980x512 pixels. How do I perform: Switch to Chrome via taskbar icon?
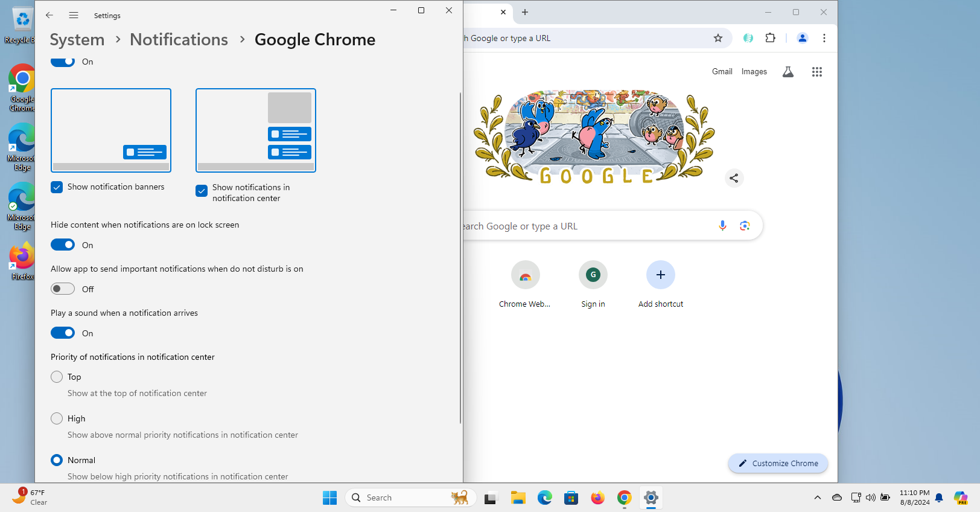pyautogui.click(x=625, y=498)
